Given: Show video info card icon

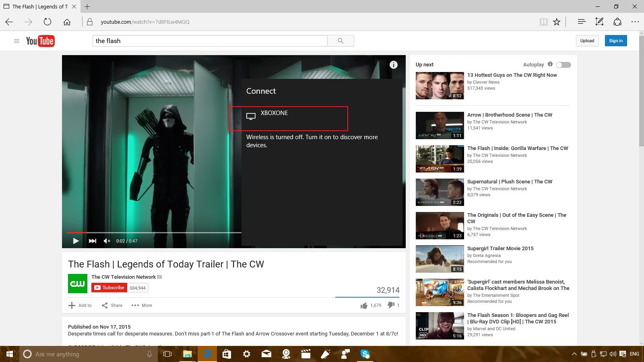Looking at the screenshot, I should [x=394, y=65].
